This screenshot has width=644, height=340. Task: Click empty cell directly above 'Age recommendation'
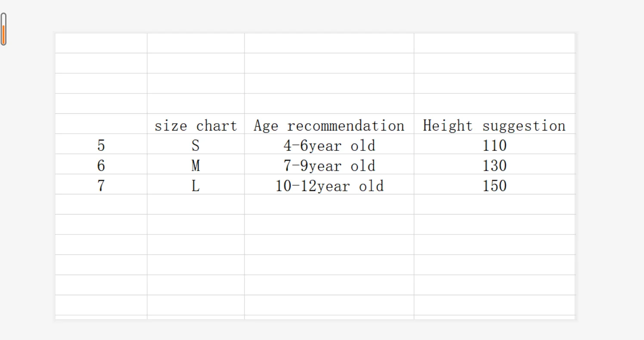329,103
